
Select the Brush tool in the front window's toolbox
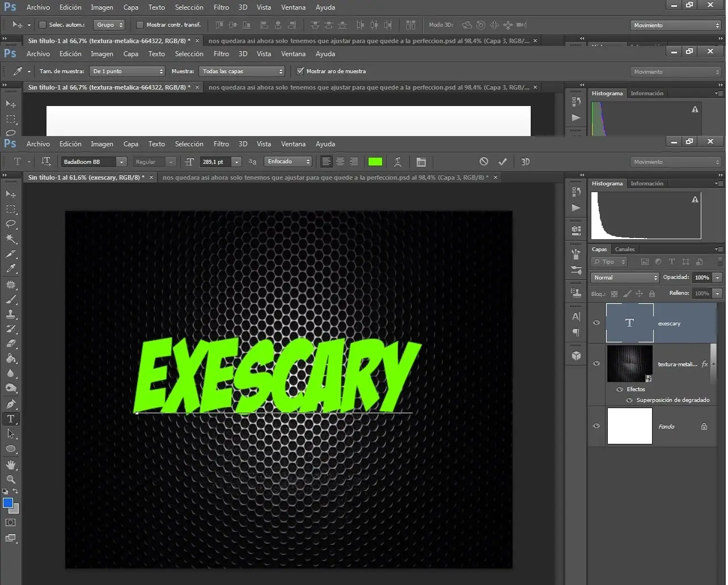(11, 299)
